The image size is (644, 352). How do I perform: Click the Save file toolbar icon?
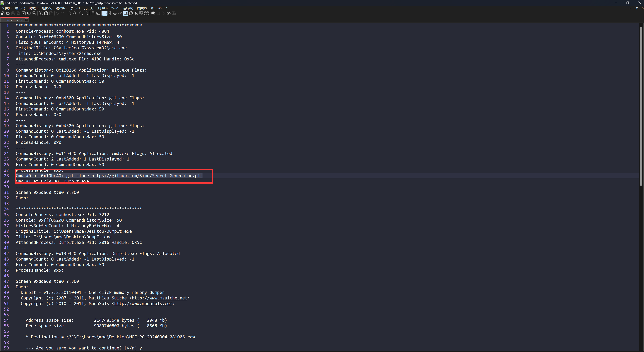pyautogui.click(x=13, y=13)
